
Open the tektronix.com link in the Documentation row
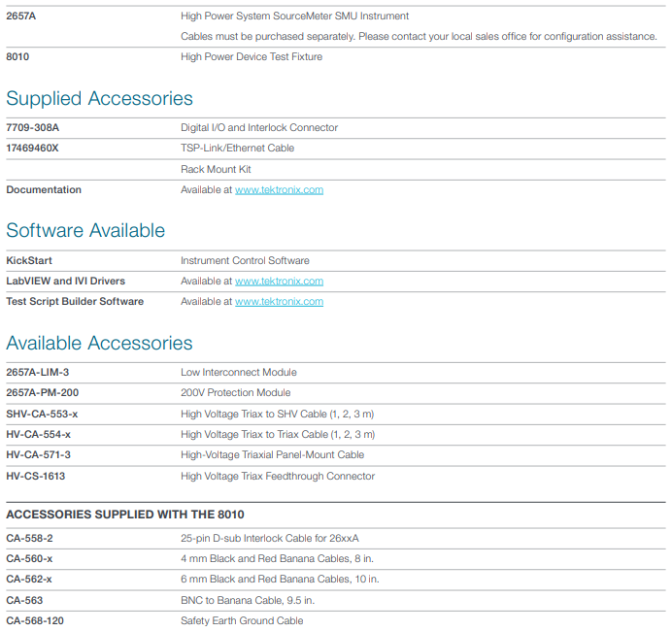coord(279,190)
